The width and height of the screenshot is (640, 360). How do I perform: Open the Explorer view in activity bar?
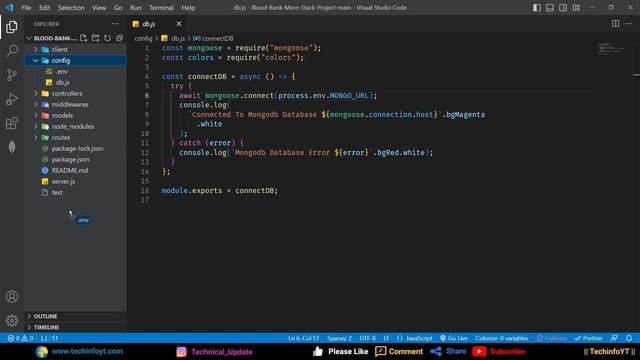[12, 27]
